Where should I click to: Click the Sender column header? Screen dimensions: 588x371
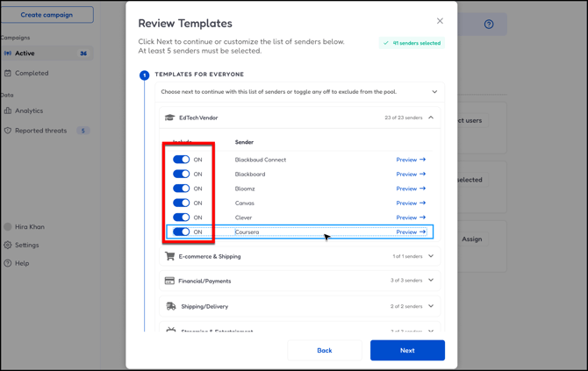coord(244,142)
